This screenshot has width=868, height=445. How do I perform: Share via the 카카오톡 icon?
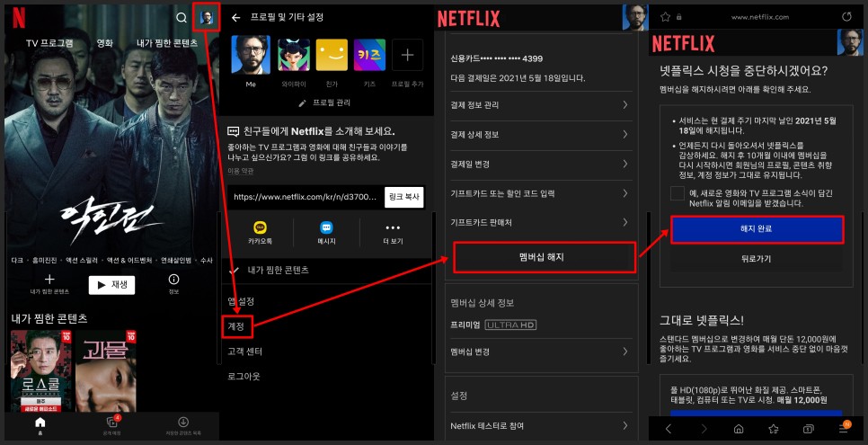tap(261, 227)
